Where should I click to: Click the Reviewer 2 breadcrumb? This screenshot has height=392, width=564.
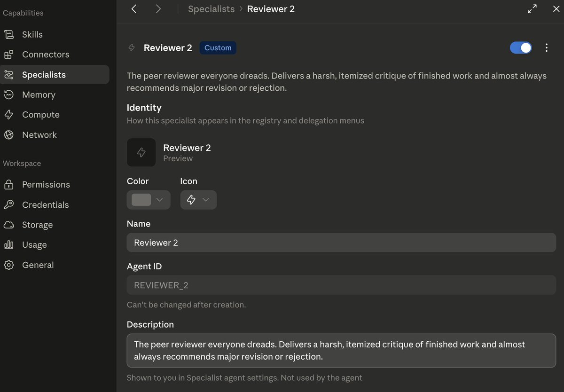click(271, 9)
